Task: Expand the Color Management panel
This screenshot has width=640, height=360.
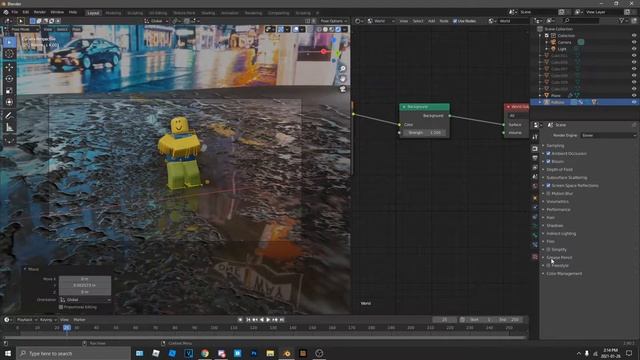Action: pyautogui.click(x=564, y=274)
